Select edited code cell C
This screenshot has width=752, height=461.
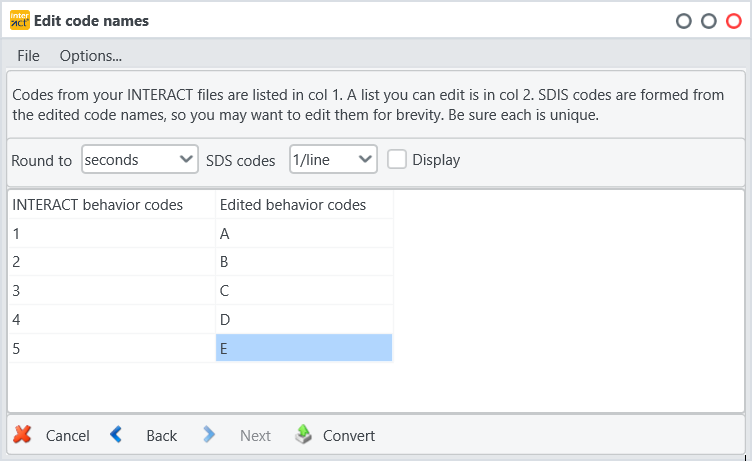click(304, 291)
